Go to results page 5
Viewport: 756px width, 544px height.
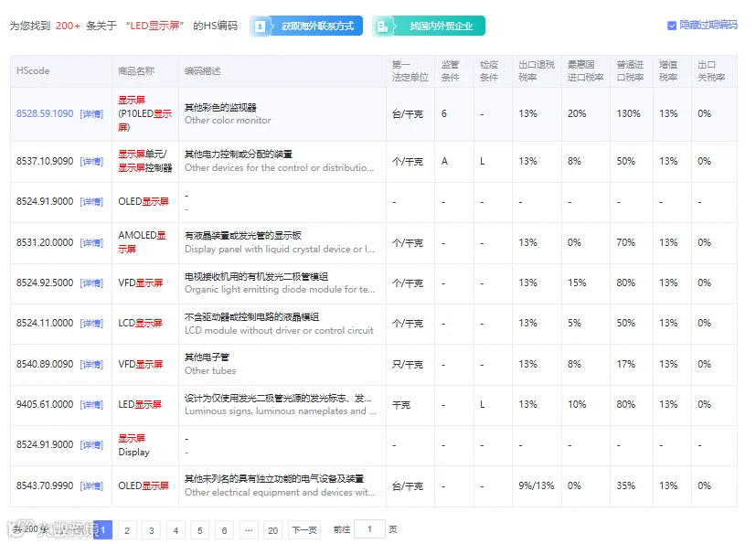(x=200, y=530)
